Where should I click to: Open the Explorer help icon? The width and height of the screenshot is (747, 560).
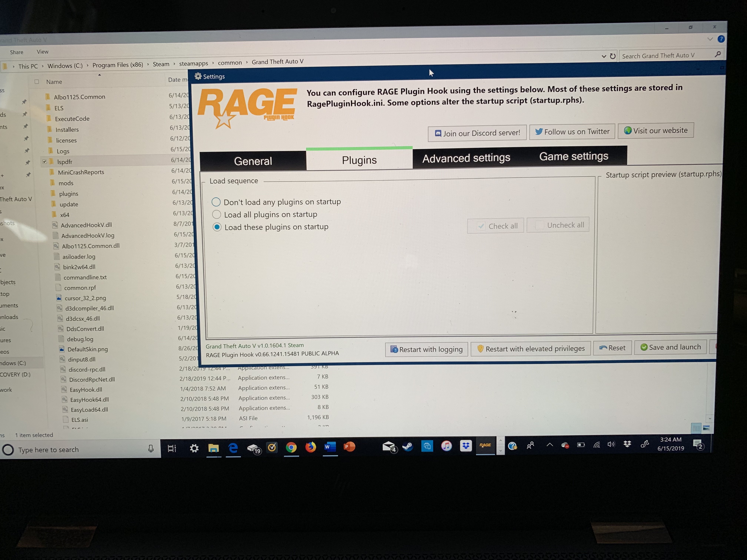(x=721, y=39)
